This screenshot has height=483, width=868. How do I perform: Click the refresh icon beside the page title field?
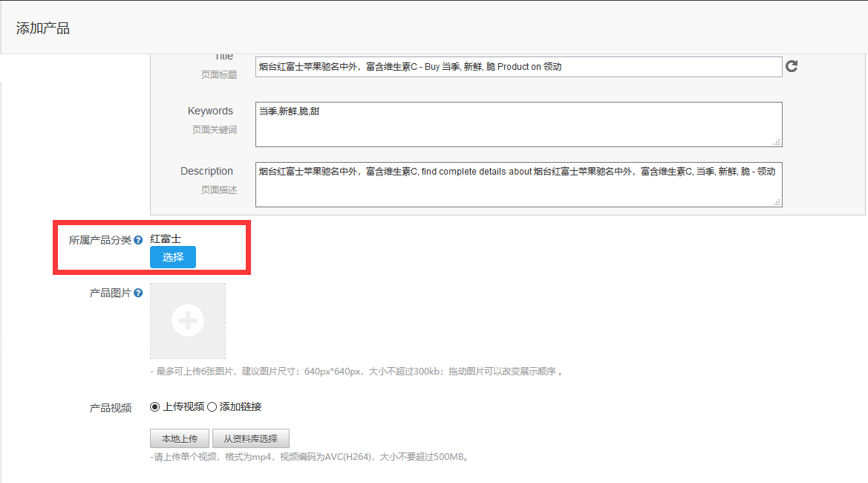[792, 66]
